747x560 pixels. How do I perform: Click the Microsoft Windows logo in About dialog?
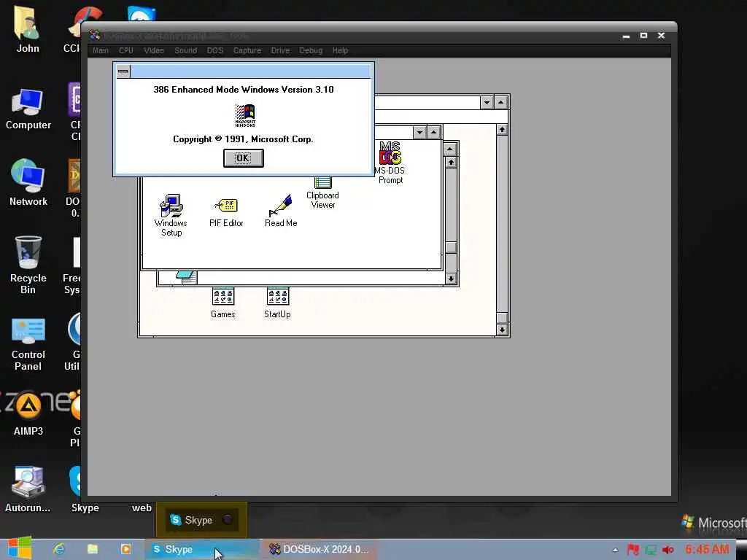(x=245, y=115)
